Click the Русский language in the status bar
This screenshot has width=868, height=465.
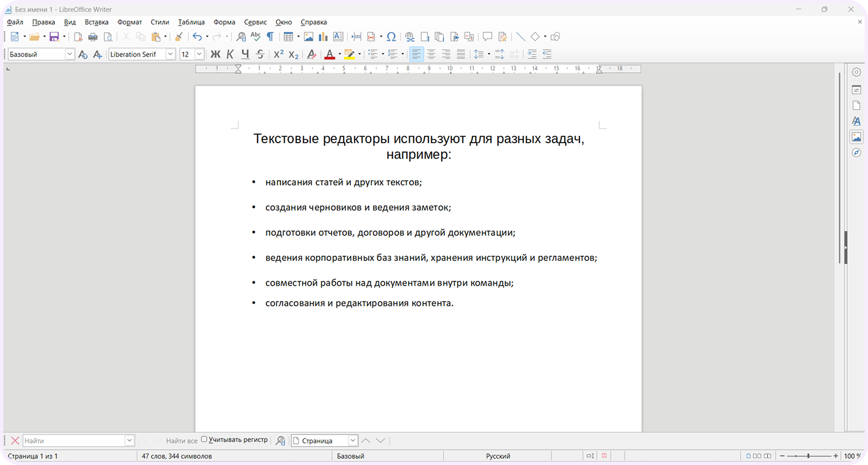498,456
